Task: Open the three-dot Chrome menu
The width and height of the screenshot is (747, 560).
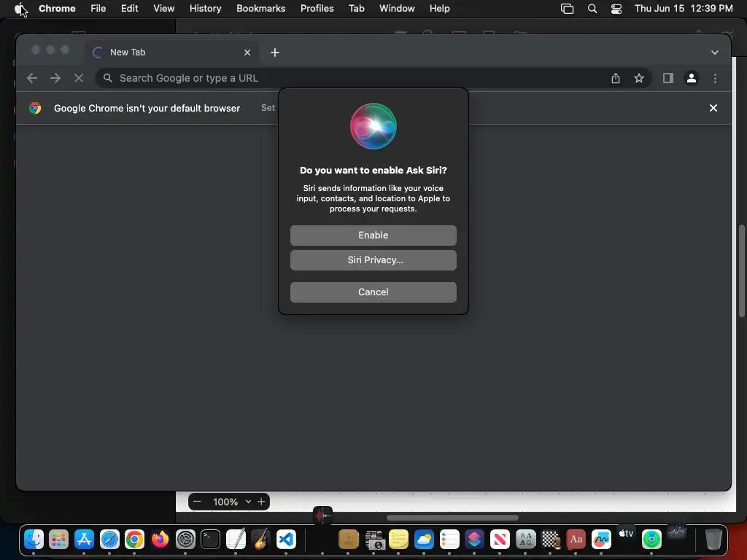Action: coord(715,78)
